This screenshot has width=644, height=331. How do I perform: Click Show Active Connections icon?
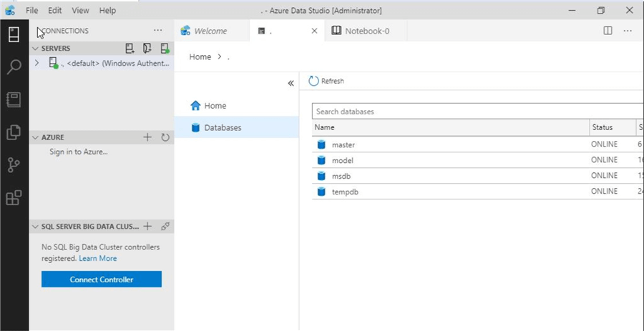165,49
